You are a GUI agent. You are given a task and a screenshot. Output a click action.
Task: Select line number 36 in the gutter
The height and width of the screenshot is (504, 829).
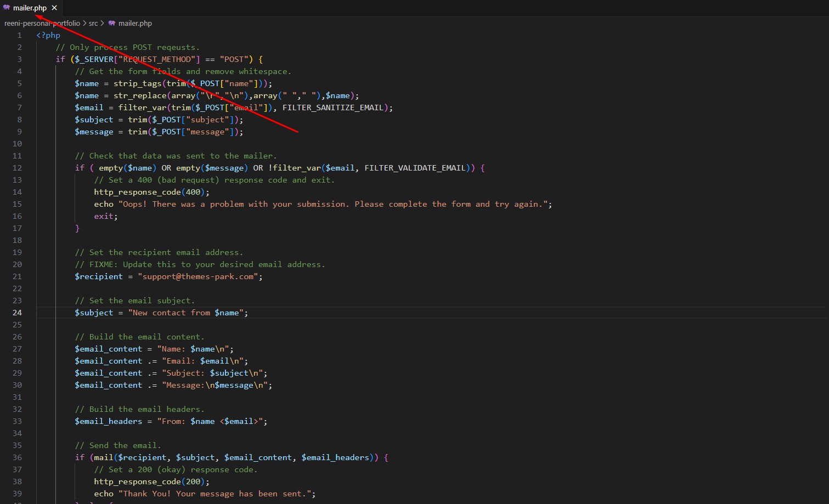[x=17, y=457]
